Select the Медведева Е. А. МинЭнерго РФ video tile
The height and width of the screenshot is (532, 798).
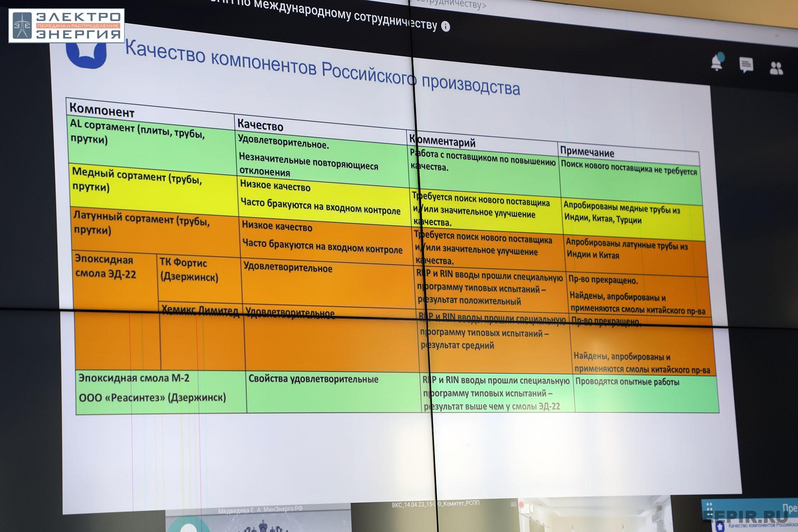click(x=258, y=518)
